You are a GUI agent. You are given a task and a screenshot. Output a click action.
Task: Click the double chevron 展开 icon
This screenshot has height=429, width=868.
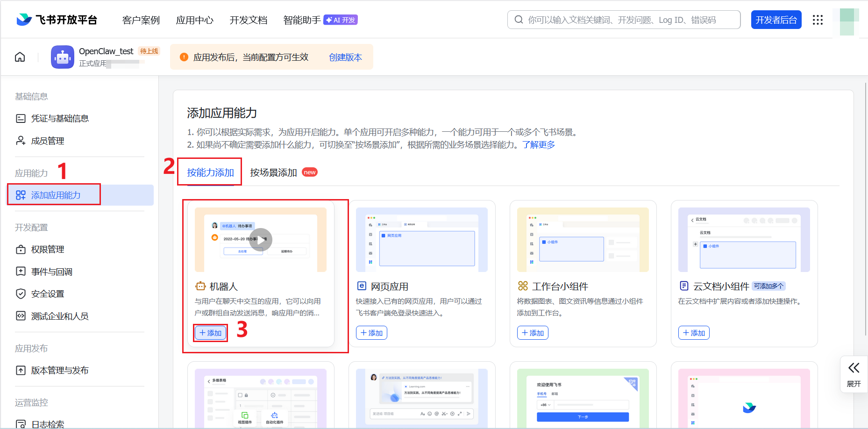point(854,368)
